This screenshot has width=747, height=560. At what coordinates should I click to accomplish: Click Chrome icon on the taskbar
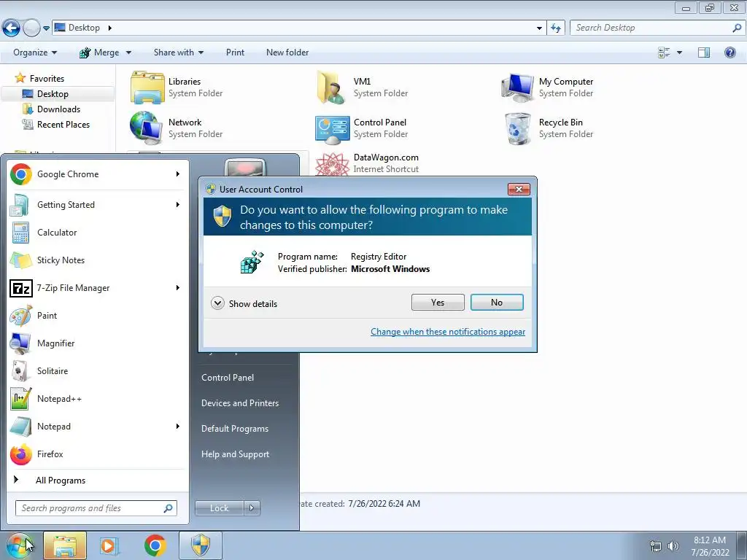pyautogui.click(x=155, y=545)
